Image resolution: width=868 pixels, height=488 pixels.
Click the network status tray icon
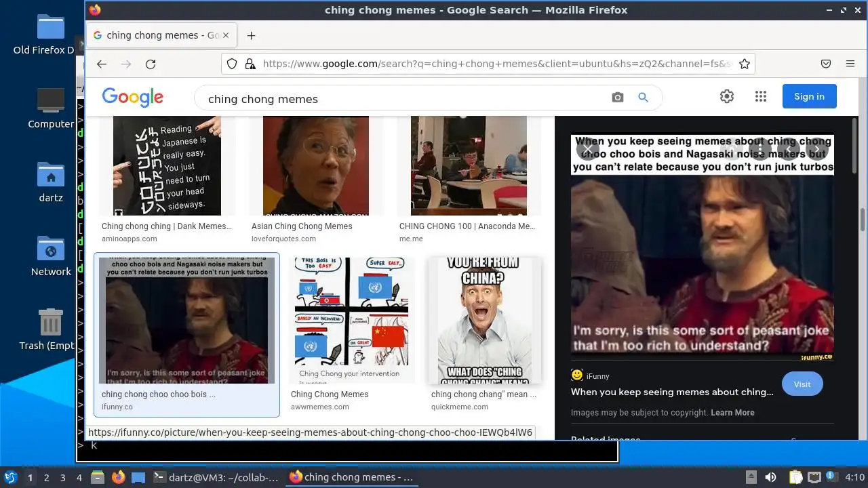814,477
